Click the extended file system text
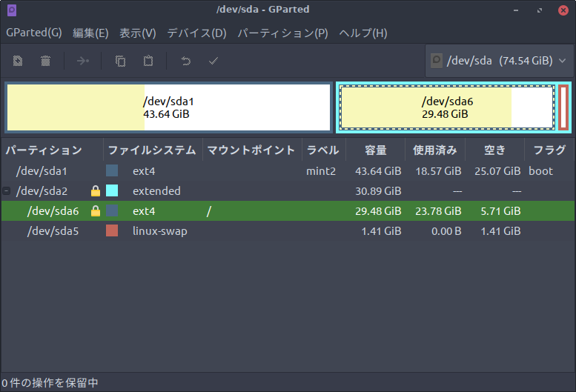The width and height of the screenshot is (576, 392). pyautogui.click(x=156, y=191)
